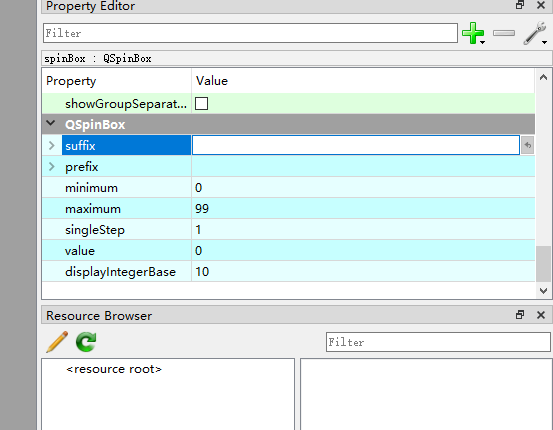This screenshot has width=553, height=430.
Task: Float the Property Editor panel
Action: click(520, 5)
